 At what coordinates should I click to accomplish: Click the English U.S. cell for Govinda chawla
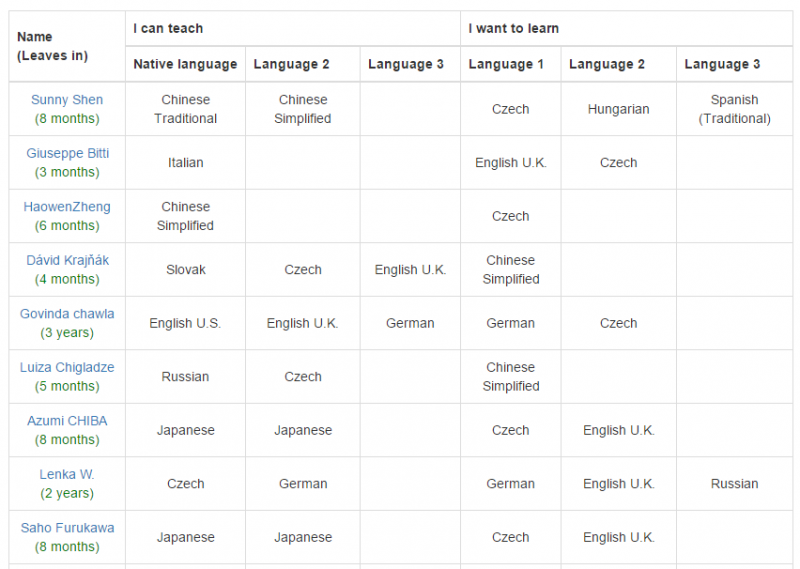click(185, 323)
